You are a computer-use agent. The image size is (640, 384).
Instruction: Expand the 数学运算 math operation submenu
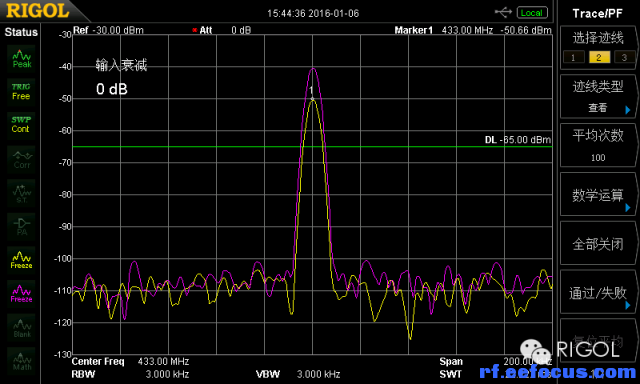click(598, 195)
